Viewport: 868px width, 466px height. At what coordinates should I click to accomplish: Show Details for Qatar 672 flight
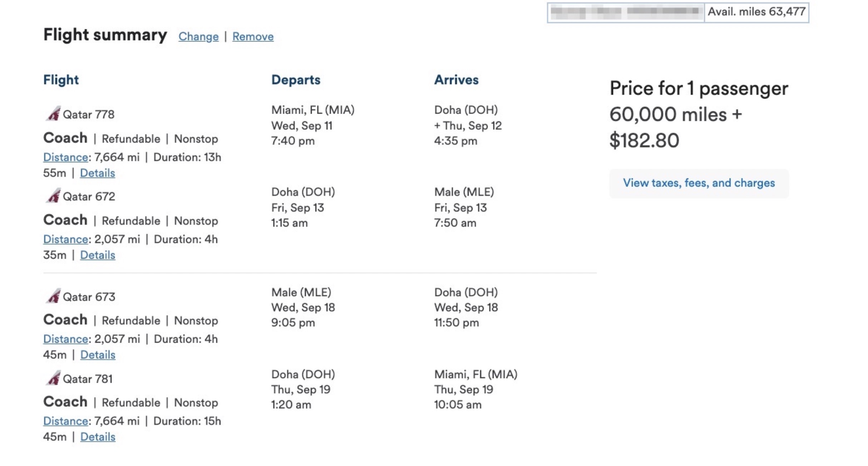98,255
